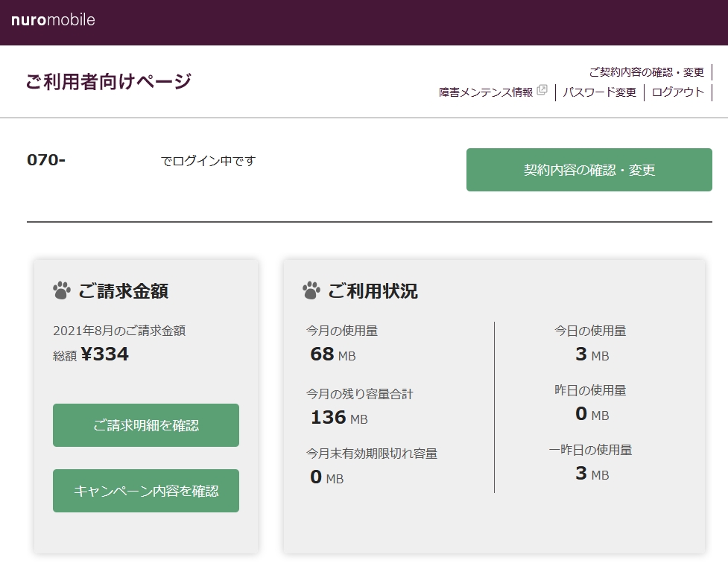
Task: Click the nuromobile logo
Action: (x=53, y=20)
